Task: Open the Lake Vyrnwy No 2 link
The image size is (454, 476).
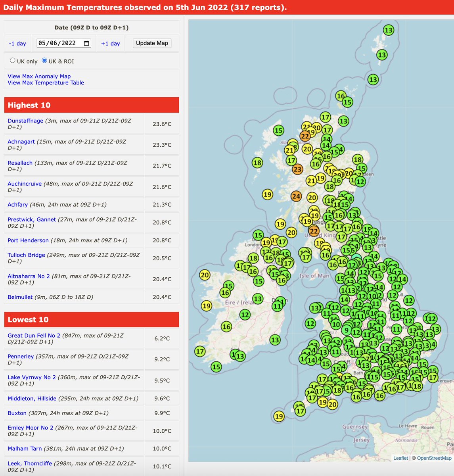Action: [32, 378]
